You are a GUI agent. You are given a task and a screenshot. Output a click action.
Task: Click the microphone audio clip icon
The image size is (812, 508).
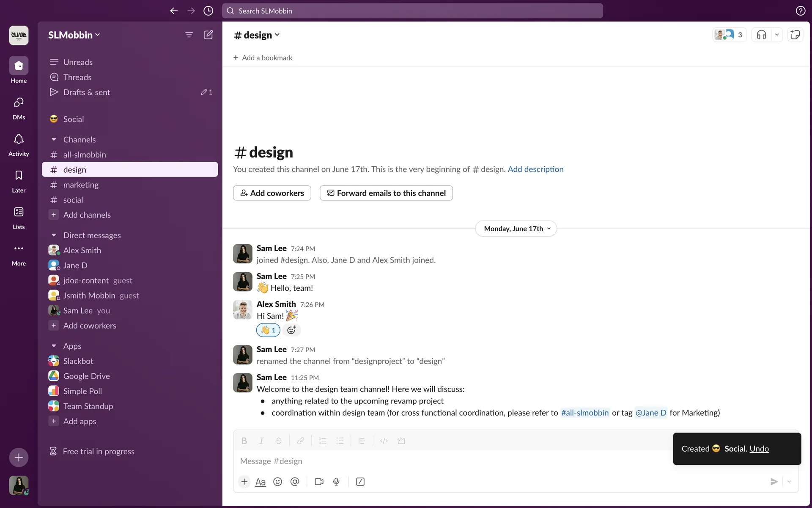(x=336, y=482)
